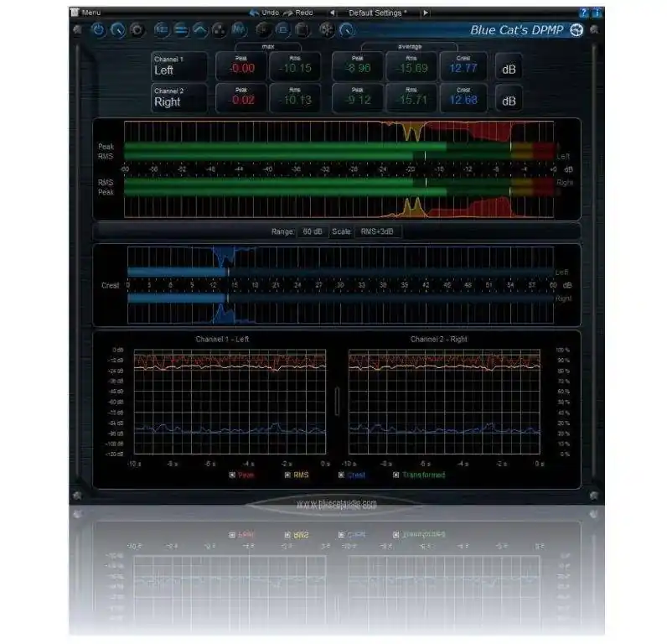This screenshot has width=667, height=644.
Task: Toggle the Peak curve checkbox
Action: click(232, 475)
